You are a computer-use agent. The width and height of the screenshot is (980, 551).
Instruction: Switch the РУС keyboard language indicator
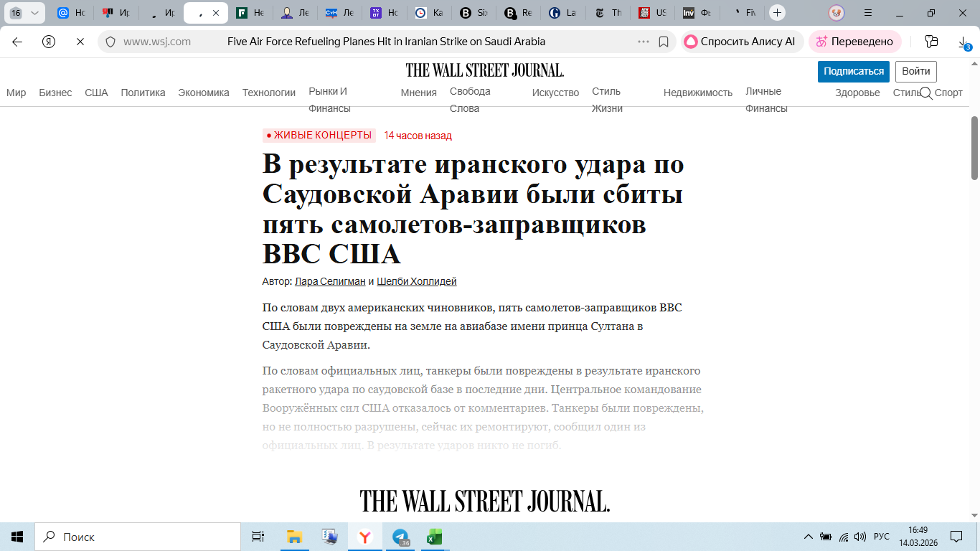(882, 537)
